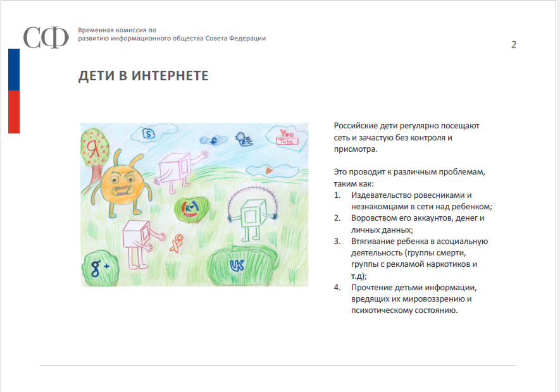Click the heading 'ДЕТИ В ИНТЕРНЕТЕ'

point(143,76)
